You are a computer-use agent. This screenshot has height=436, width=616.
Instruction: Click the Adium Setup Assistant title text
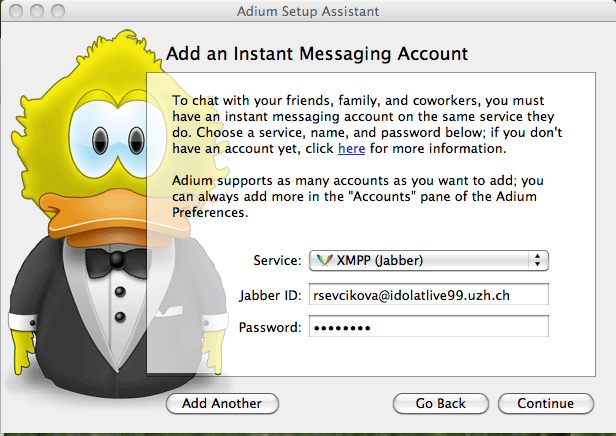(x=308, y=11)
